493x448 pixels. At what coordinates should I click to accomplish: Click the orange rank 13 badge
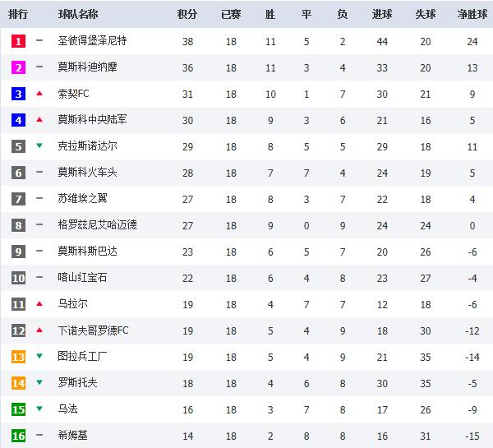18,357
